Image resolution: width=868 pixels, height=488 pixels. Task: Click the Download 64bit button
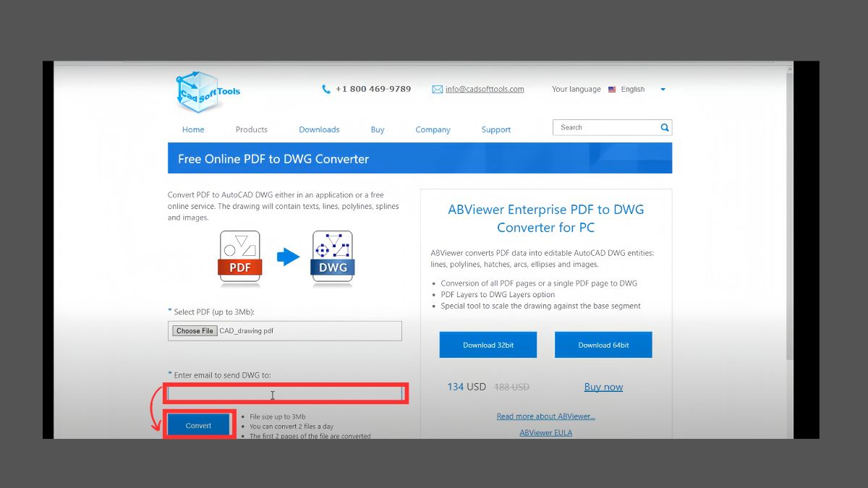(603, 344)
